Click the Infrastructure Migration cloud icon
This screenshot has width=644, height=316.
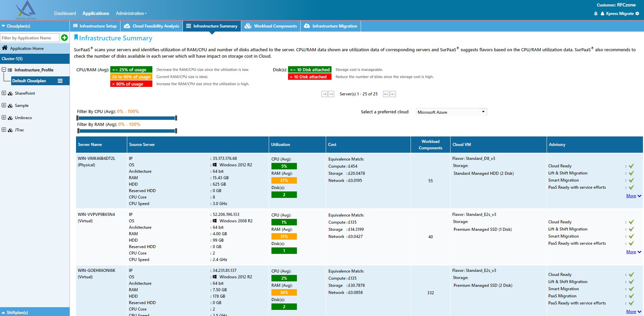point(307,26)
